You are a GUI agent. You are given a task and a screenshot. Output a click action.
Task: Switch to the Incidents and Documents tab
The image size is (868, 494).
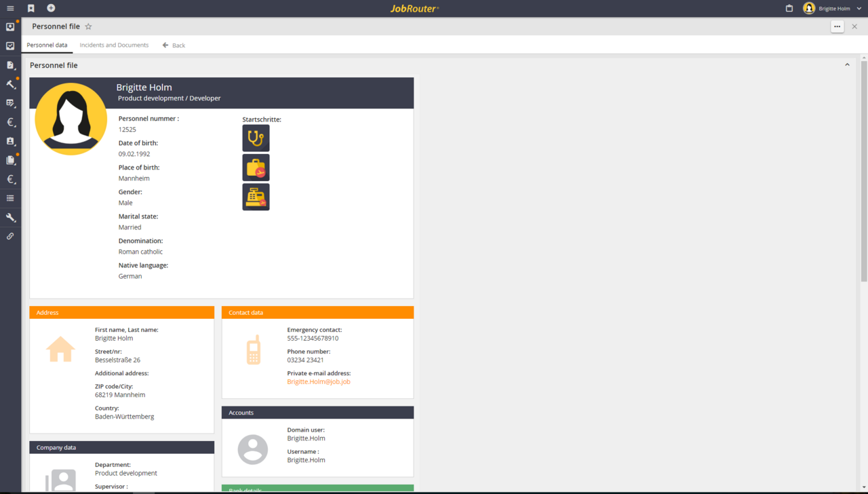click(114, 45)
